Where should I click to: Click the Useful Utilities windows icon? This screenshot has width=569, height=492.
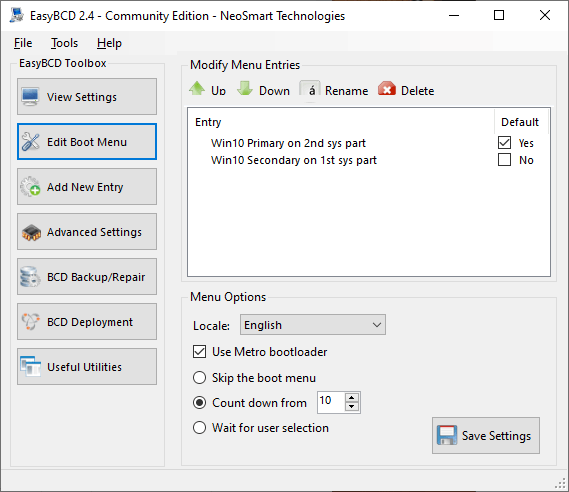[x=30, y=366]
